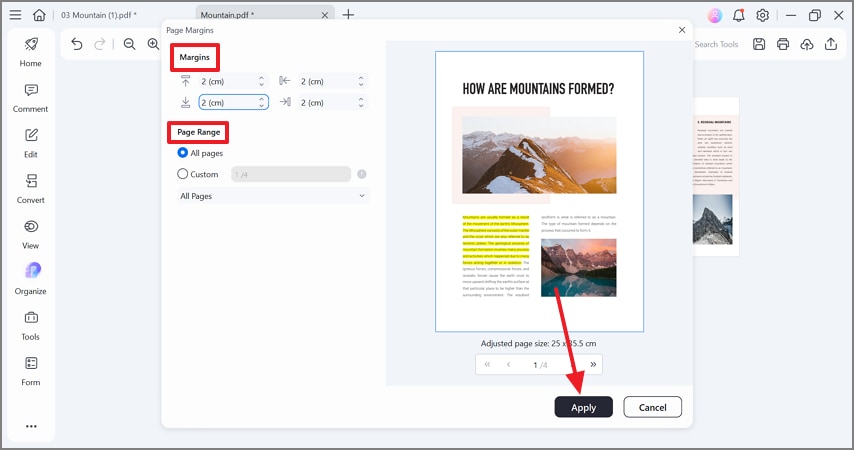Viewport: 854px width, 450px height.
Task: Show more sidebar options (three dots)
Action: tap(31, 426)
